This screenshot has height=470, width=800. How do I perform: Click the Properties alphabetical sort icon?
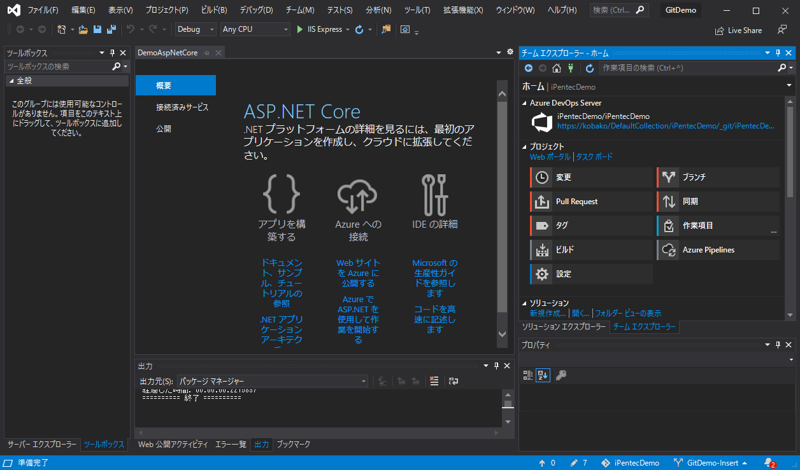pyautogui.click(x=543, y=376)
